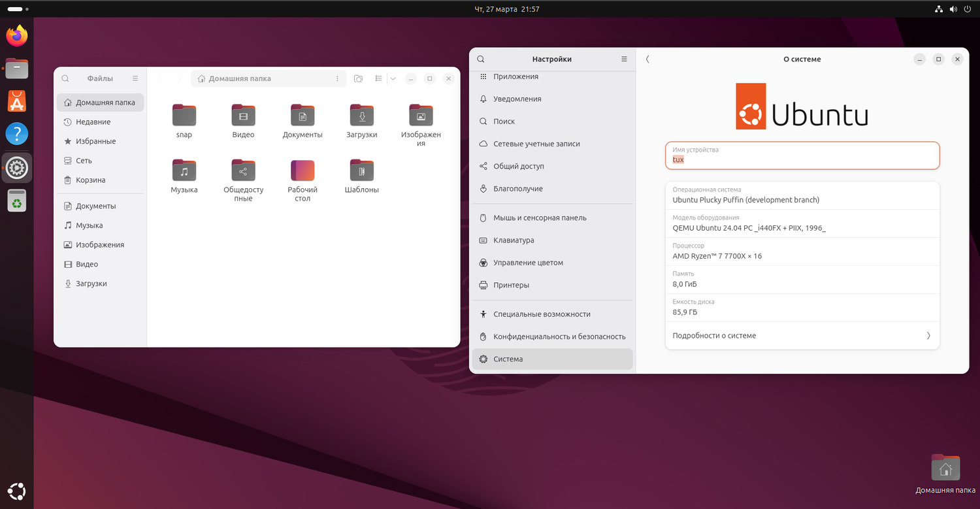
Task: Select the Рабочий стол folder icon
Action: click(302, 170)
